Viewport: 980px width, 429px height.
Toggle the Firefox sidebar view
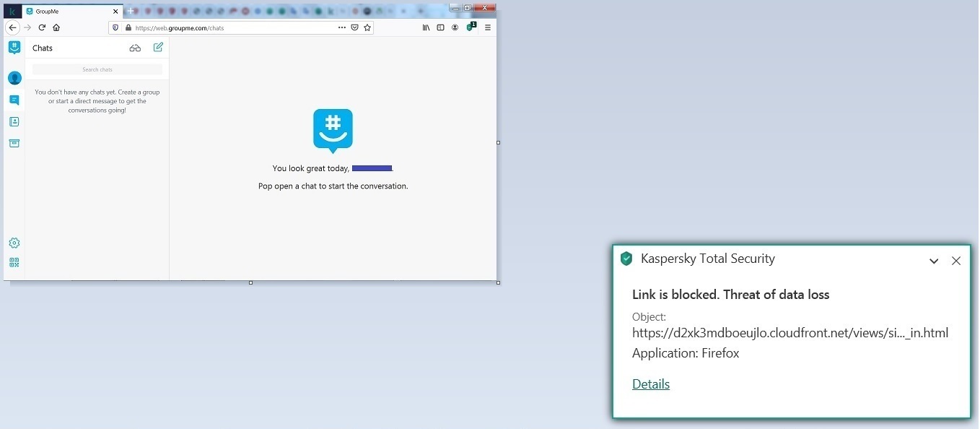(x=440, y=27)
